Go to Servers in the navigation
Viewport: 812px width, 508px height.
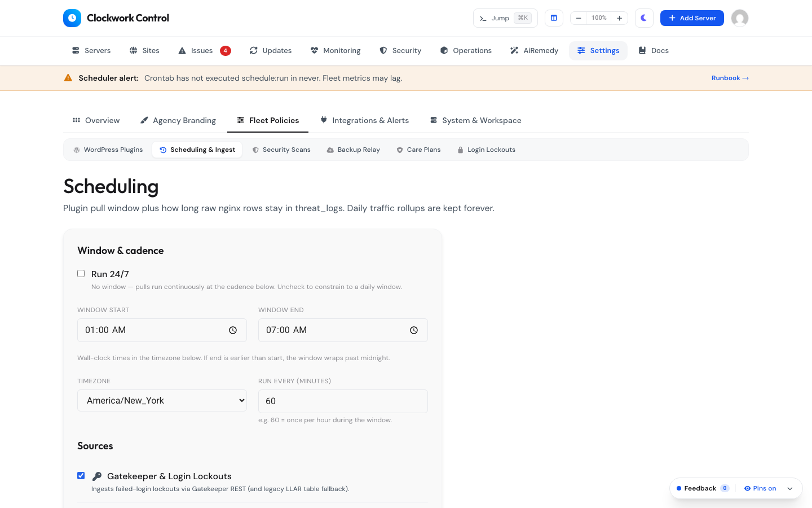(x=91, y=51)
